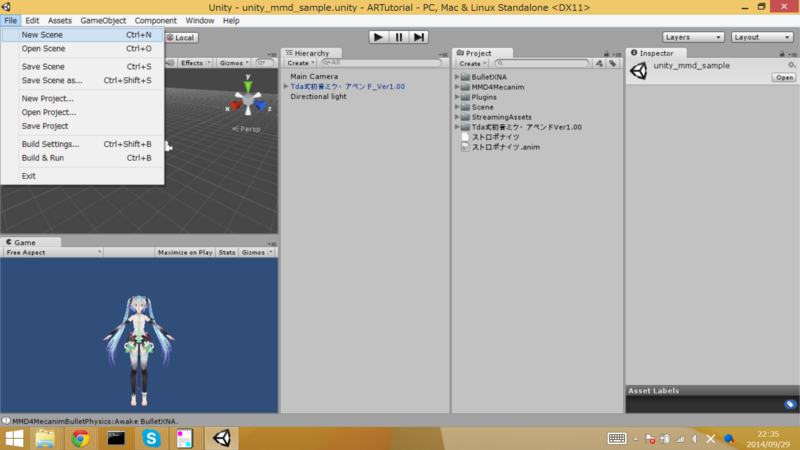Open the Layers dropdown
The image size is (800, 450).
click(693, 37)
